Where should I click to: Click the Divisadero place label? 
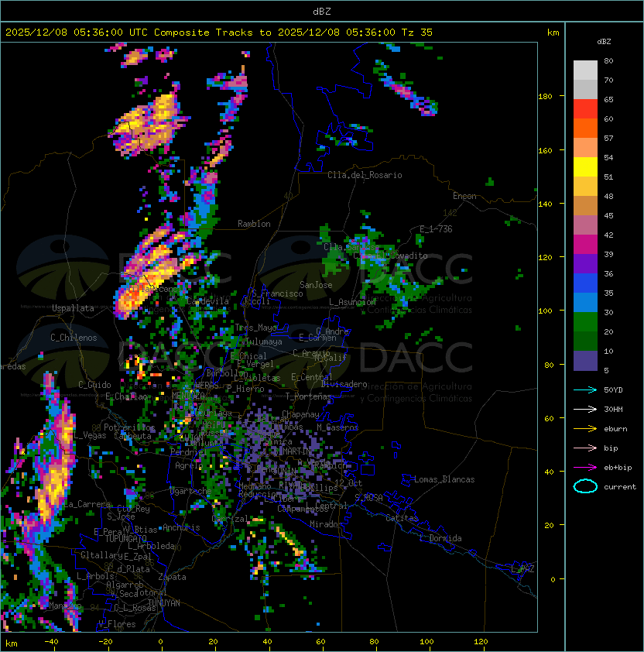(344, 384)
